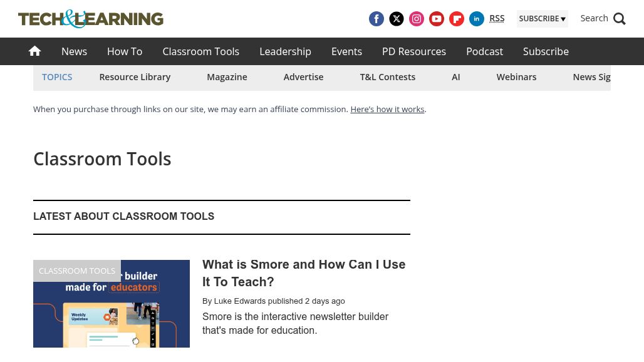Viewport: 644px width, 362px height.
Task: Expand the SUBSCRIBE dropdown
Action: pyautogui.click(x=542, y=19)
